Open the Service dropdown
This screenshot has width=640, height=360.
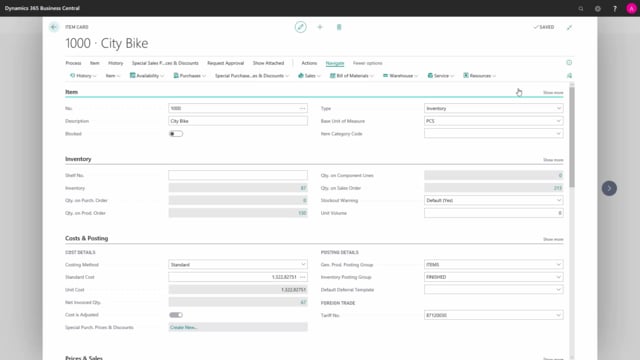pos(441,76)
